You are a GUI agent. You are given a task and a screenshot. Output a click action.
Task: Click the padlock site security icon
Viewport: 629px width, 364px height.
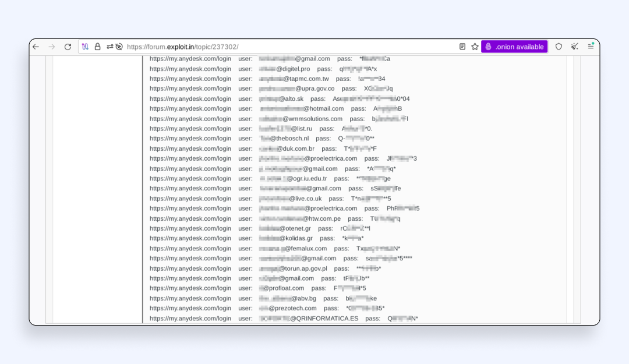click(97, 47)
